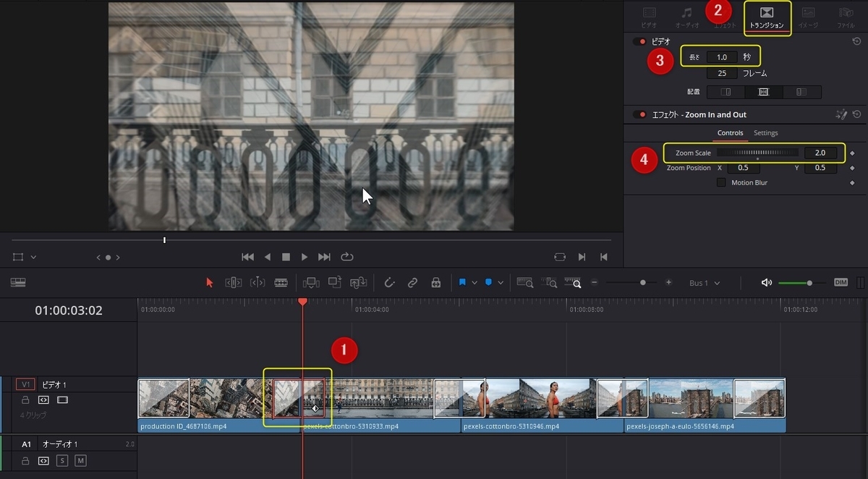Image resolution: width=868 pixels, height=479 pixels.
Task: Go to previous keyframe in viewer
Action: pos(98,257)
